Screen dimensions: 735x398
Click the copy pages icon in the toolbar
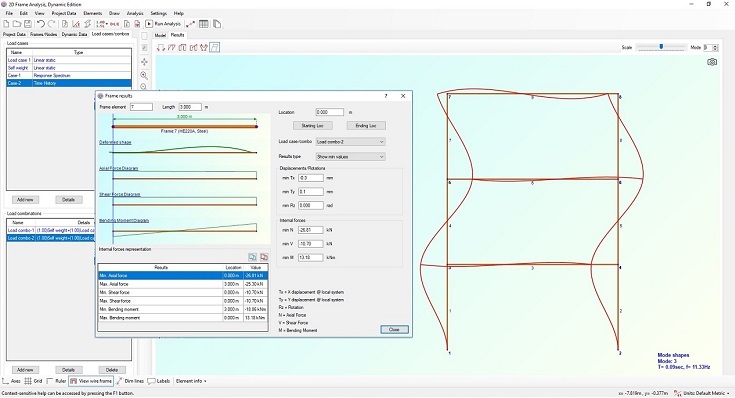(217, 24)
